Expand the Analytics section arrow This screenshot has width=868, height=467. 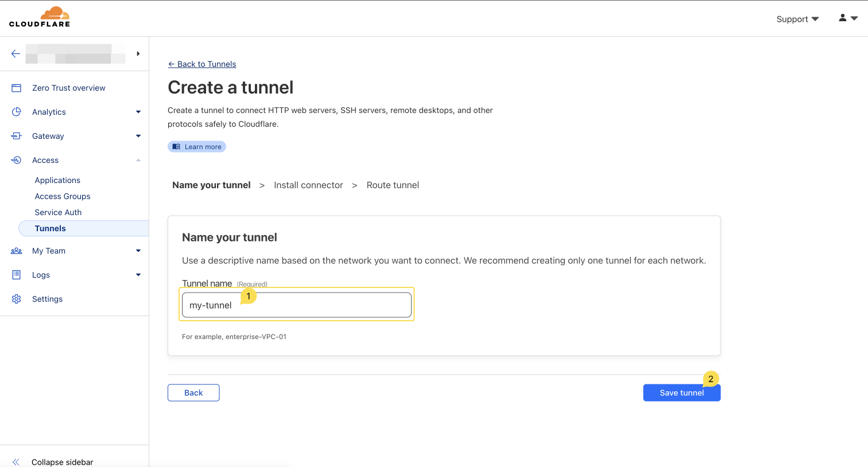[138, 112]
